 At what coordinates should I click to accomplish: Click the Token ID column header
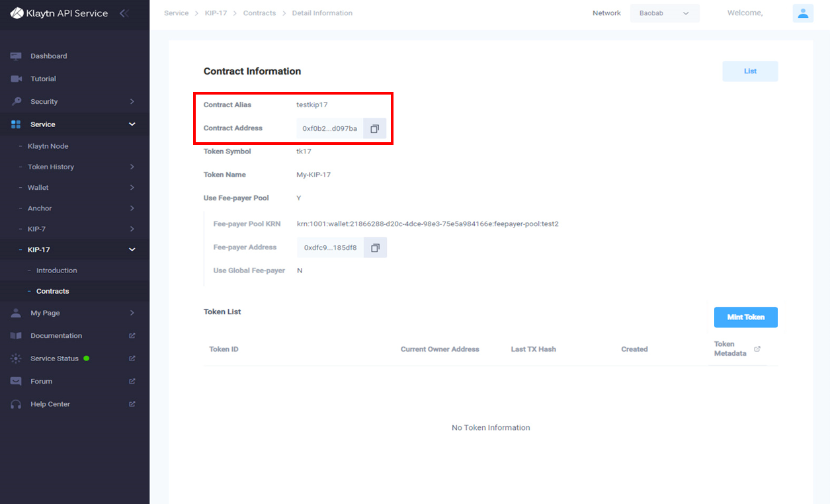224,349
